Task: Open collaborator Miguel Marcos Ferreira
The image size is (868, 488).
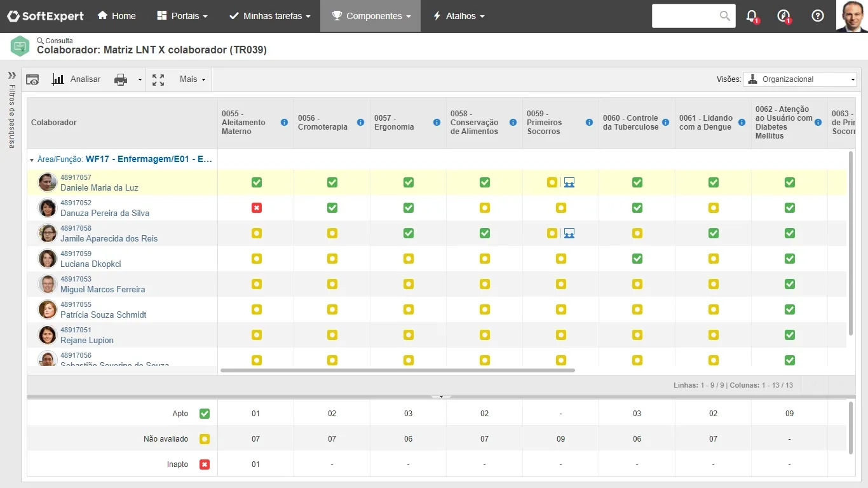Action: point(102,289)
